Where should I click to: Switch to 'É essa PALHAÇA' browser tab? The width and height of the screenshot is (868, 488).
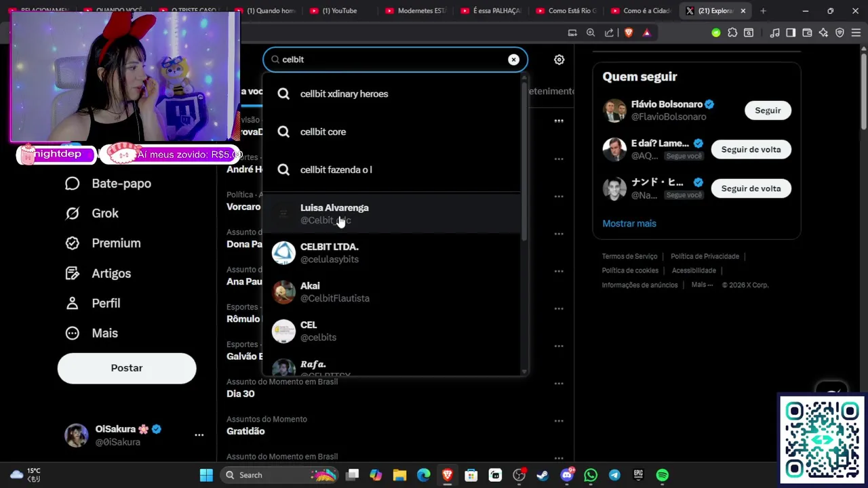tap(490, 11)
